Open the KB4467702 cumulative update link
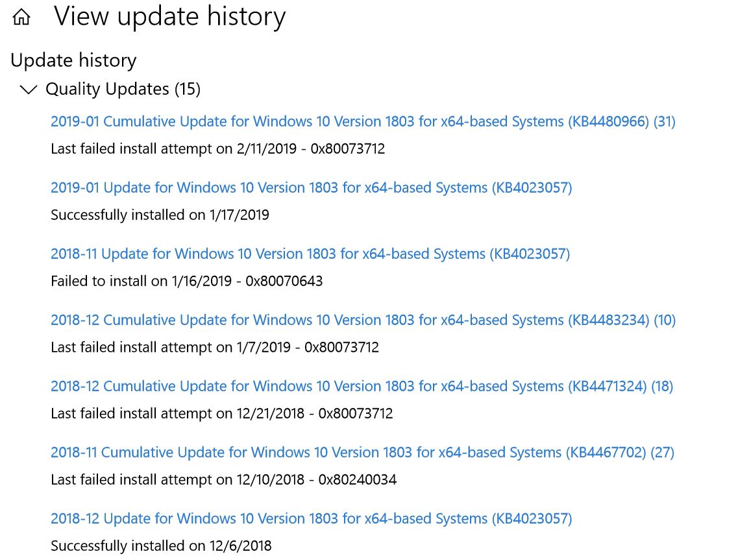Viewport: 738px width, 560px height. (362, 452)
